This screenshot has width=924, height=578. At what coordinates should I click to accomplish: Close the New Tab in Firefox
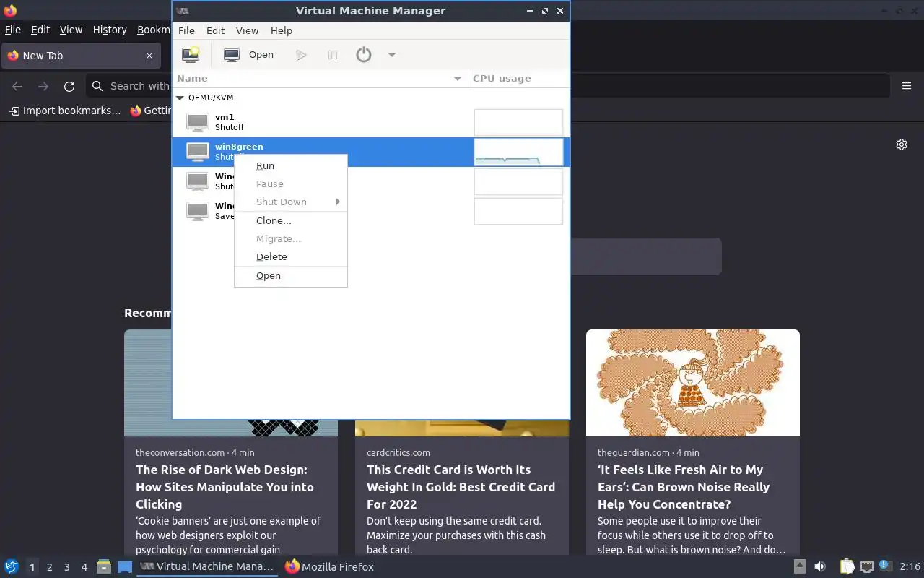(149, 56)
